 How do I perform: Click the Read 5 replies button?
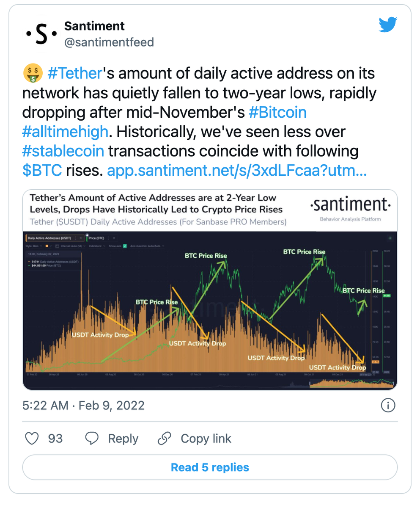click(x=210, y=468)
